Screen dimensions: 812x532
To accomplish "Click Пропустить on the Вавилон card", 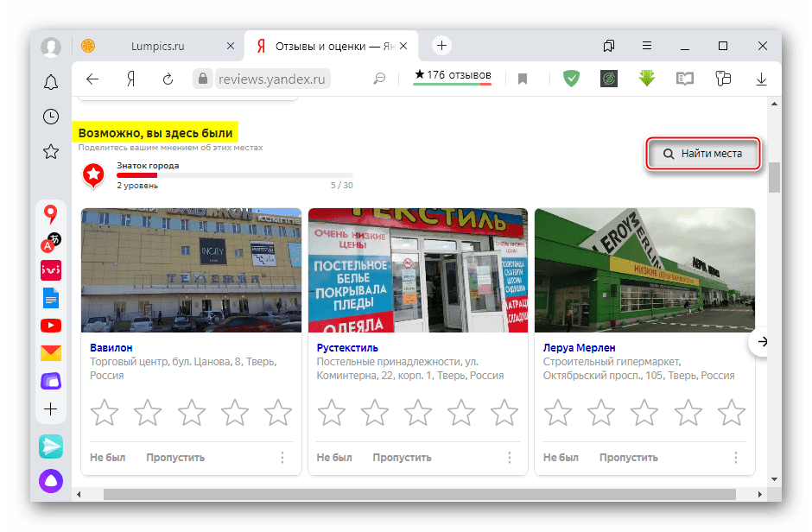I will coord(175,458).
